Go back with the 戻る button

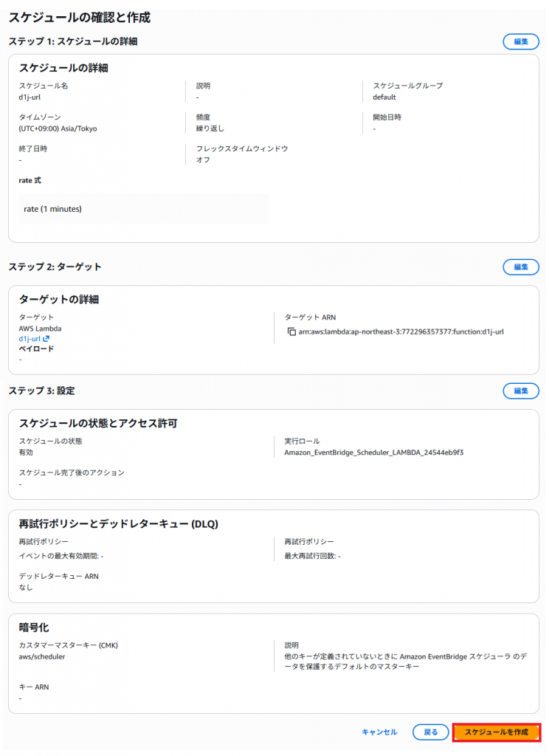[430, 732]
